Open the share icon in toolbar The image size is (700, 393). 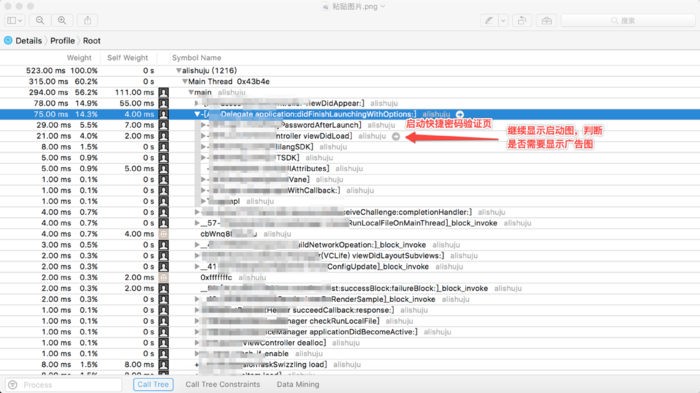click(x=88, y=21)
